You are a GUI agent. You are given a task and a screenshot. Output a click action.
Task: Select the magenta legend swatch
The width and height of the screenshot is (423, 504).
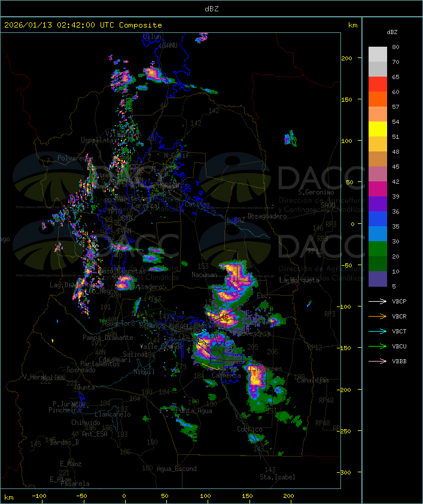tap(378, 189)
